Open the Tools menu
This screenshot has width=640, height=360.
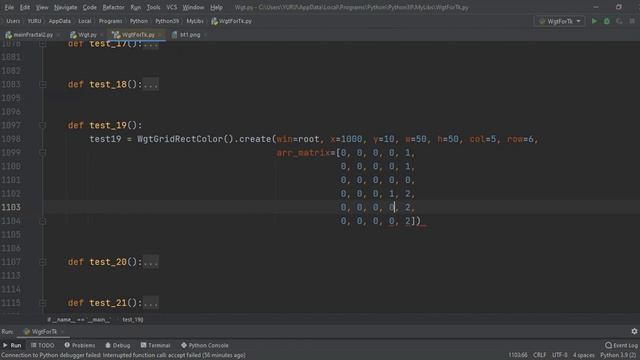pyautogui.click(x=153, y=7)
